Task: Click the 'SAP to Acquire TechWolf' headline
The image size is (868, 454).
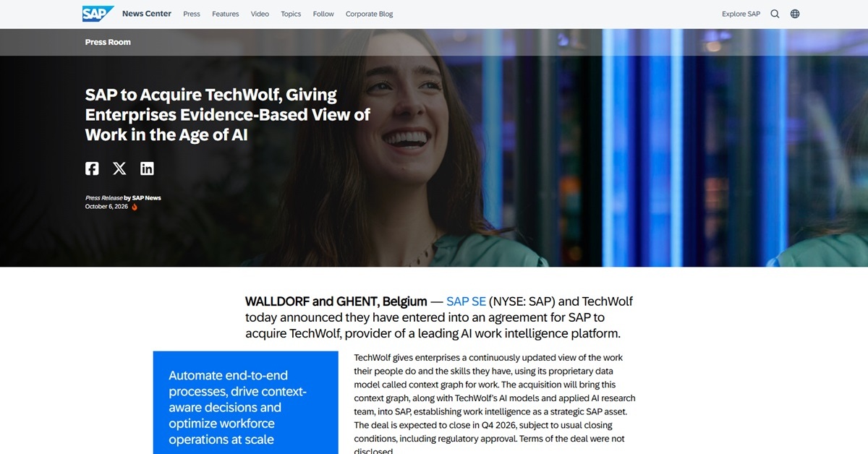Action: click(228, 114)
